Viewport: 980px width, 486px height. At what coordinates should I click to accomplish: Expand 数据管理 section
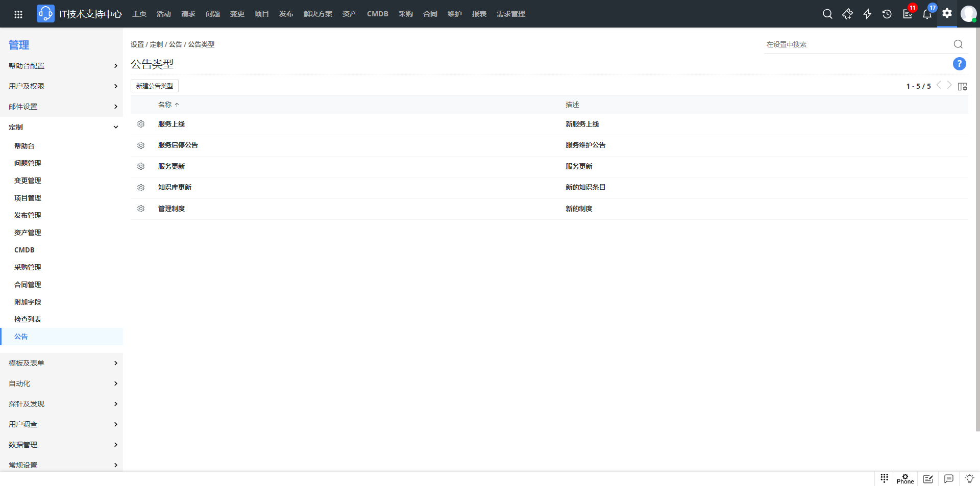(61, 445)
